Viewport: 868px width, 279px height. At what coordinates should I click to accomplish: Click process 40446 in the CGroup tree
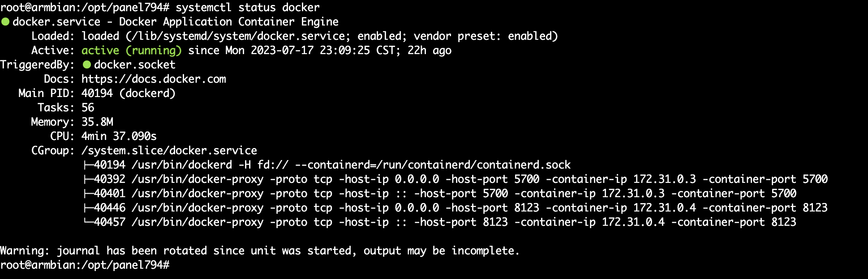pyautogui.click(x=110, y=208)
